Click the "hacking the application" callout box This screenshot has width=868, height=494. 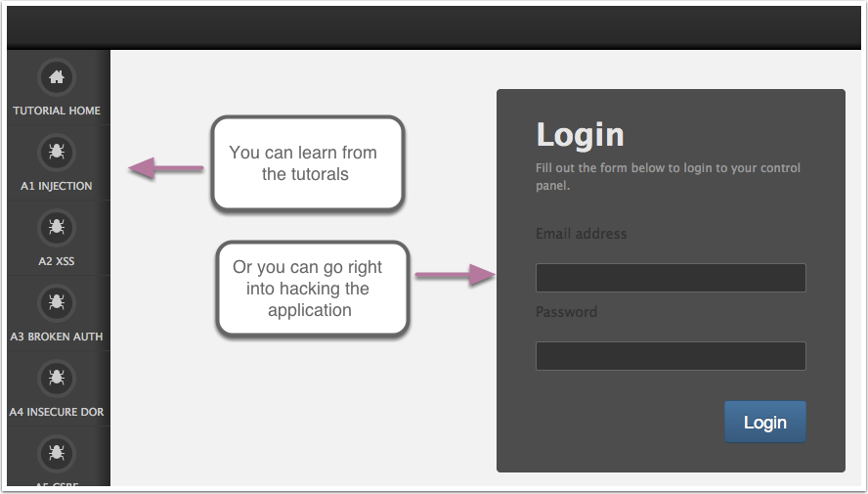(x=311, y=289)
